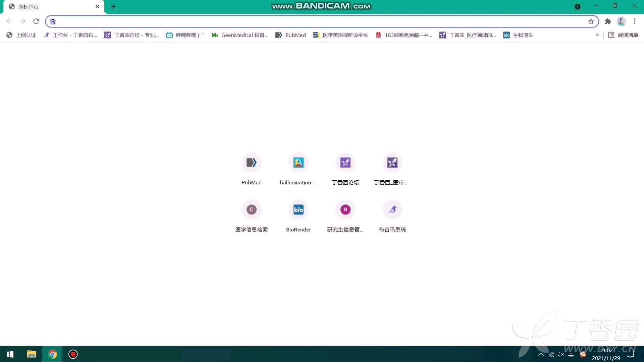The width and height of the screenshot is (644, 362).
Task: Open a new tab with the plus button
Action: [113, 7]
